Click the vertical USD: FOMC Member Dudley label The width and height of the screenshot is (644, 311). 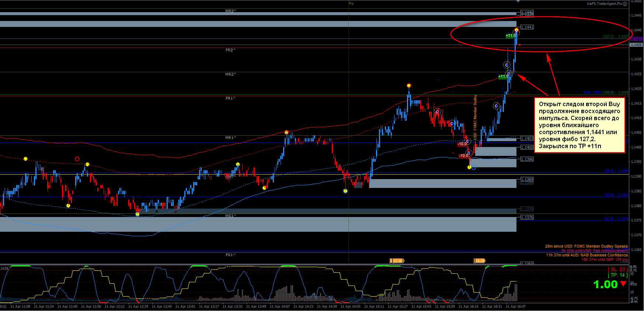(x=475, y=118)
